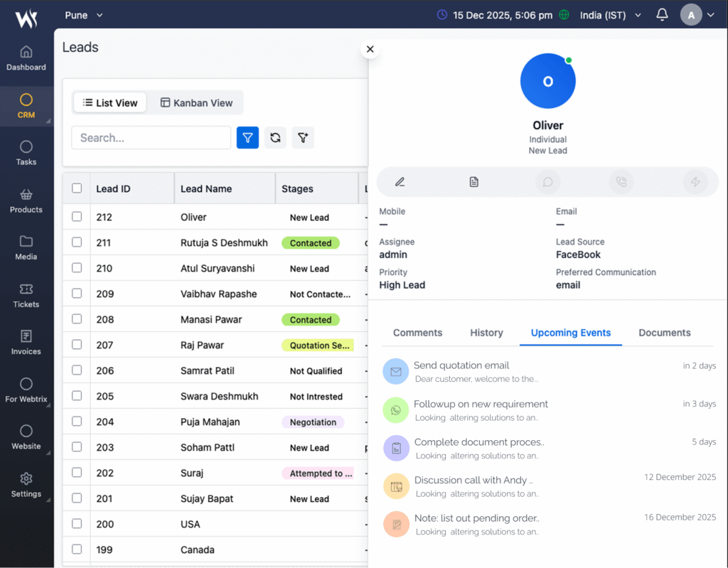Viewport: 728px width, 568px height.
Task: Click the phone call icon in lead panel
Action: pos(621,182)
